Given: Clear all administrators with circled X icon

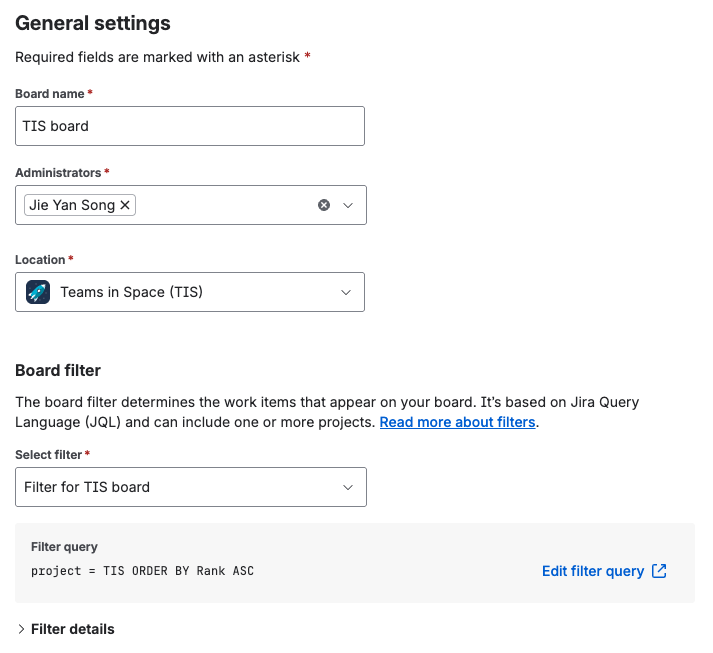Looking at the screenshot, I should 324,205.
